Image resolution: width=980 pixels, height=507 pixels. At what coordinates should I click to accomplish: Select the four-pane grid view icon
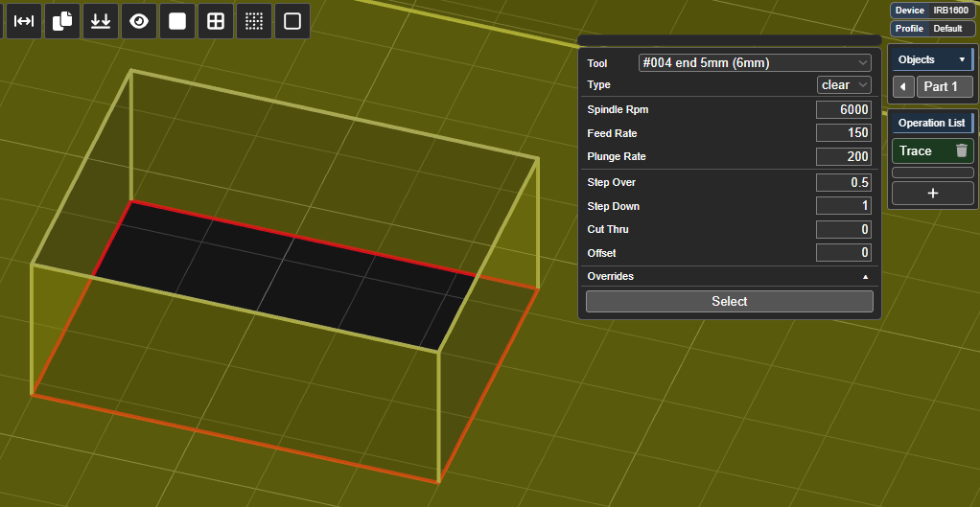click(x=216, y=21)
